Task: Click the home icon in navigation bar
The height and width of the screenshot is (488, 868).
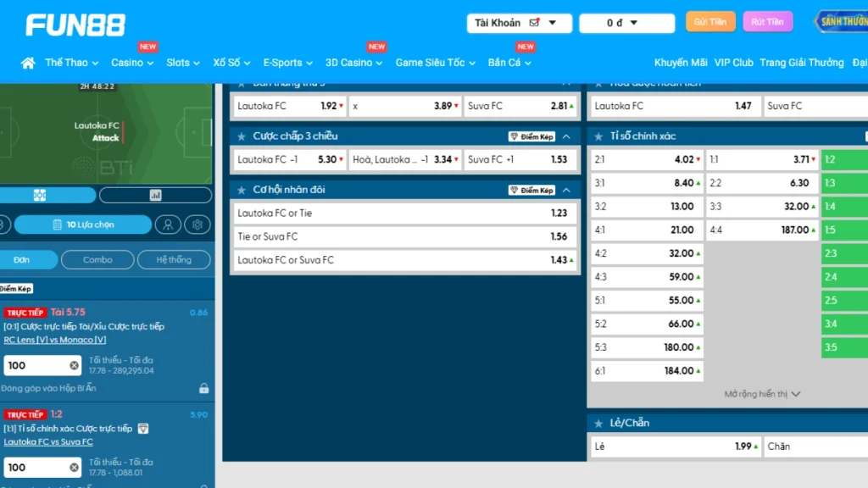Action: (x=28, y=63)
